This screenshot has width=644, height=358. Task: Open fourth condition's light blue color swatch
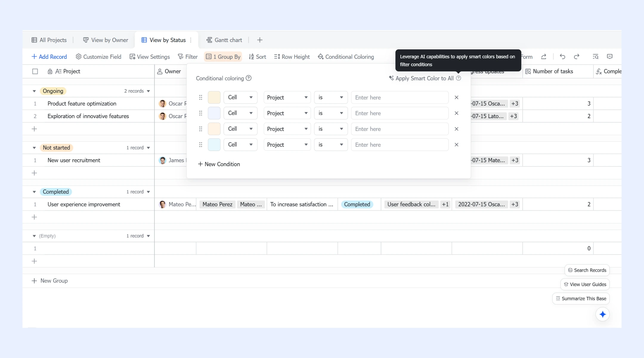click(x=214, y=145)
